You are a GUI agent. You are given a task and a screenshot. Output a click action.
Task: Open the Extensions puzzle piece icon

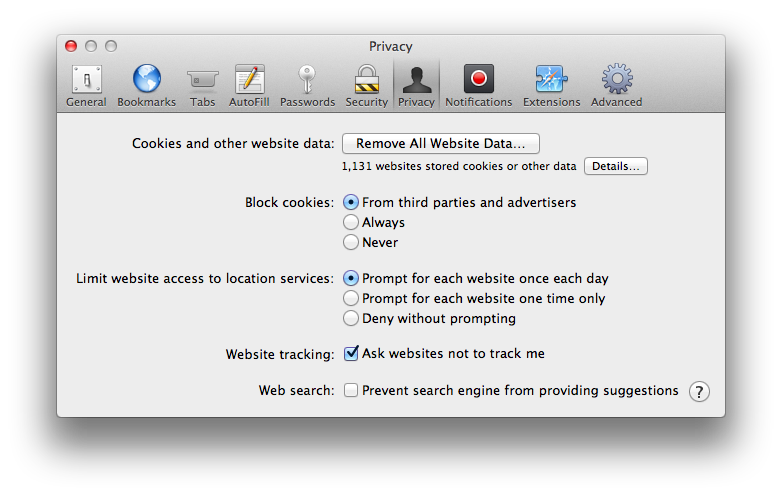[551, 79]
